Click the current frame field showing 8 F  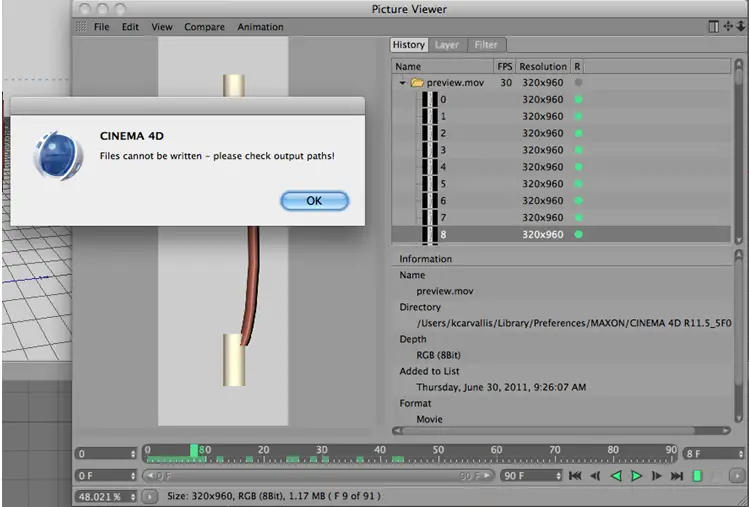point(713,453)
